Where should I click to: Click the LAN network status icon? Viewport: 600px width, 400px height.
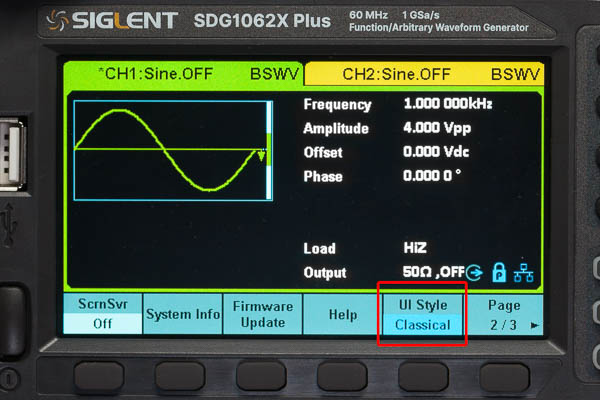tap(523, 273)
